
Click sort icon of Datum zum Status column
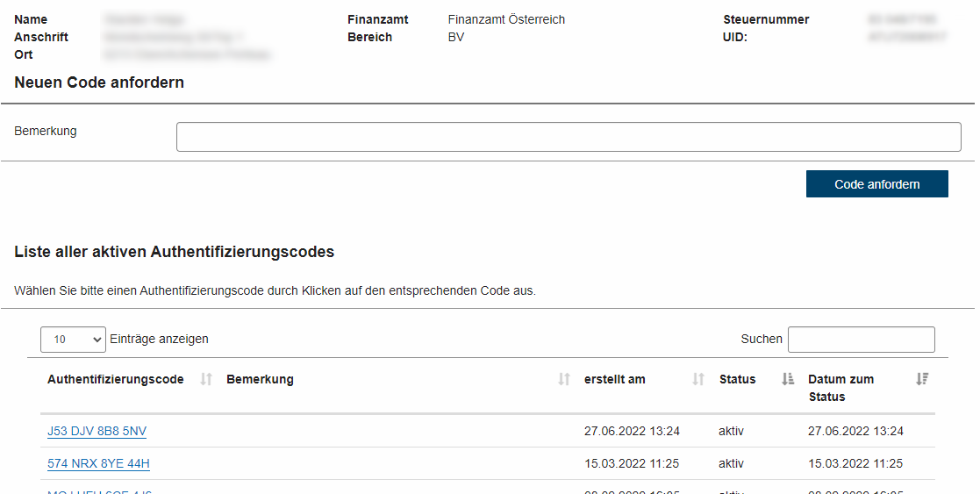tap(921, 379)
